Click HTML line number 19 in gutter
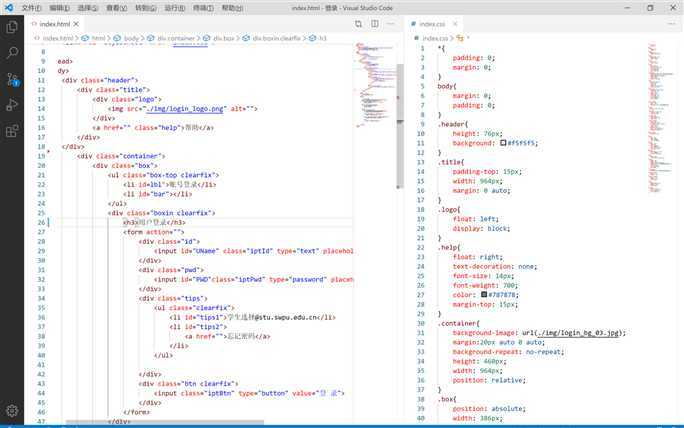 tap(41, 156)
